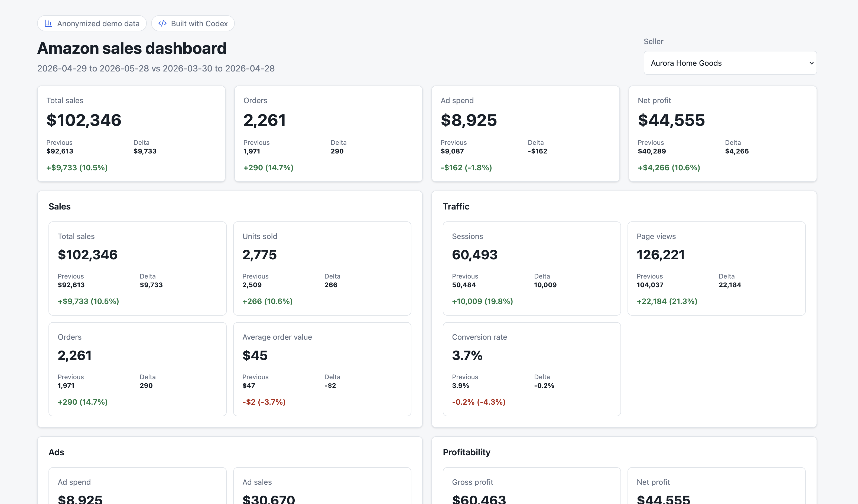The image size is (858, 504).
Task: Click the average order value $45
Action: (255, 356)
